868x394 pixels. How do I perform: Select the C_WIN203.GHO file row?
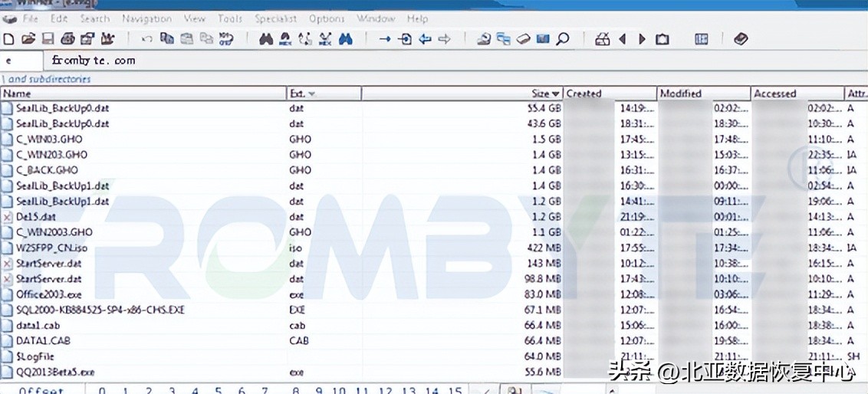click(x=434, y=155)
